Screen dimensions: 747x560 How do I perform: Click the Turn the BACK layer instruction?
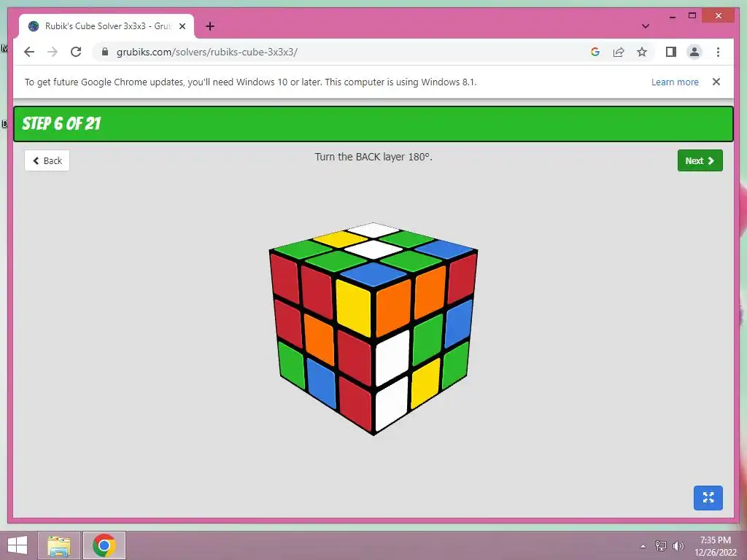[373, 157]
